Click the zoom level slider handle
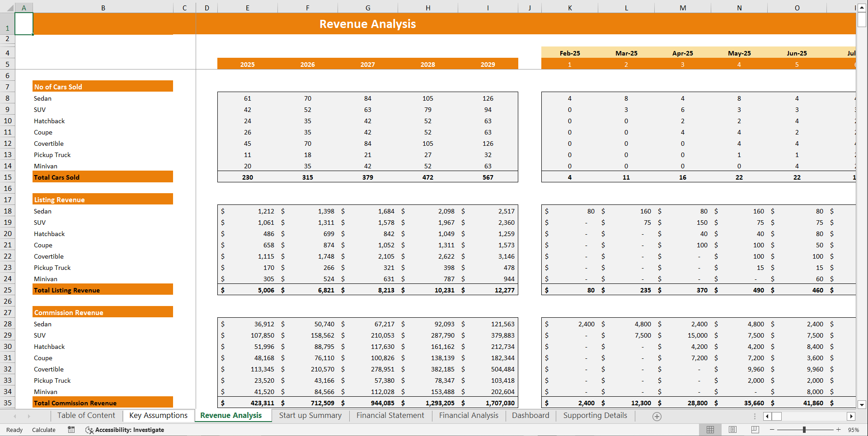Viewport: 868px width, 436px height. 805,430
